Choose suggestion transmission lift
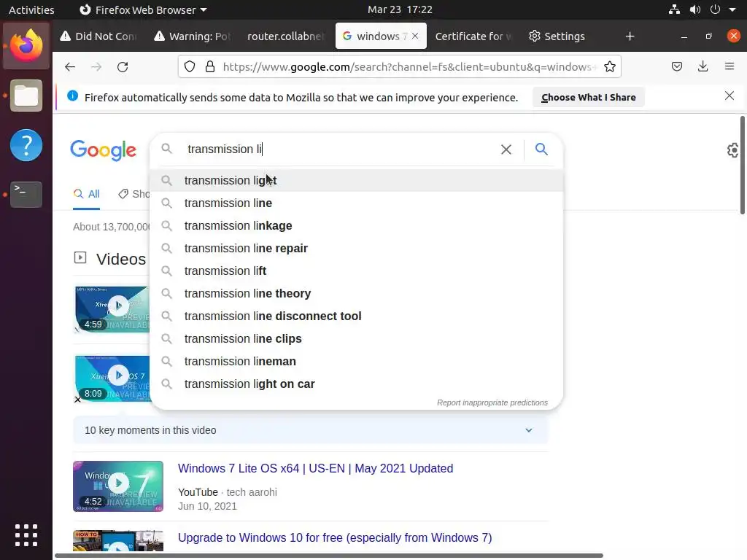Screen dimensions: 747x560 356,271
